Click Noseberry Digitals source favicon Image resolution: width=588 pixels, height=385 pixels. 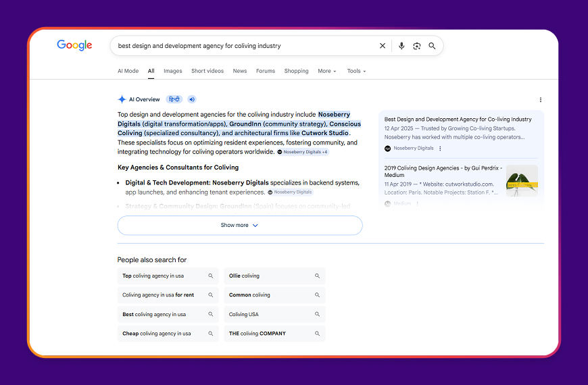tap(388, 149)
